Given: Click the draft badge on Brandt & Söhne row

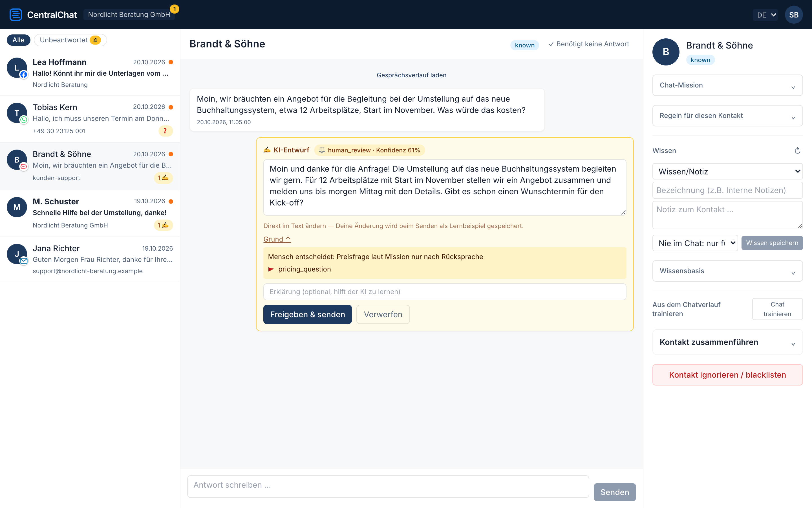Looking at the screenshot, I should click(x=163, y=178).
